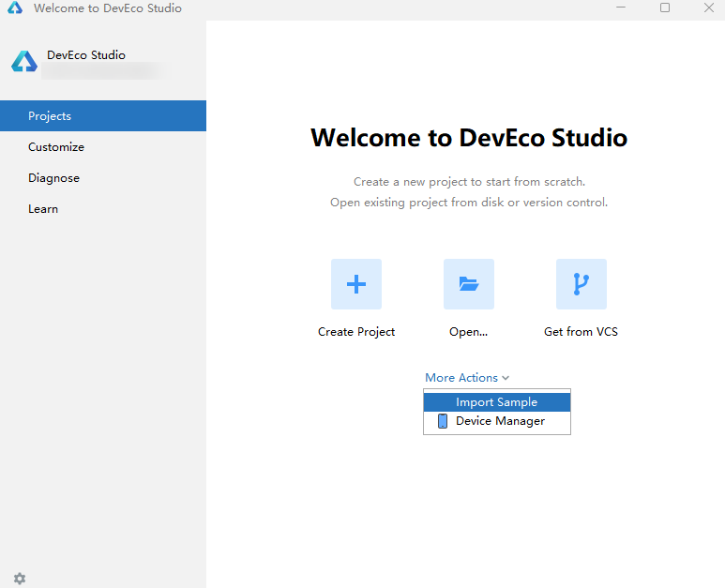
Task: Open settings via the gear icon
Action: 20,579
